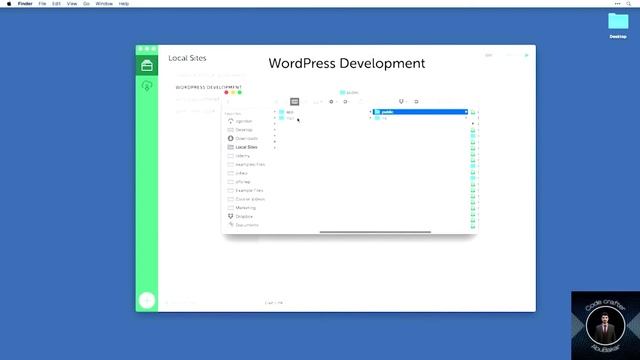640x360 pixels.
Task: Select the folder below app in first column
Action: point(286,118)
